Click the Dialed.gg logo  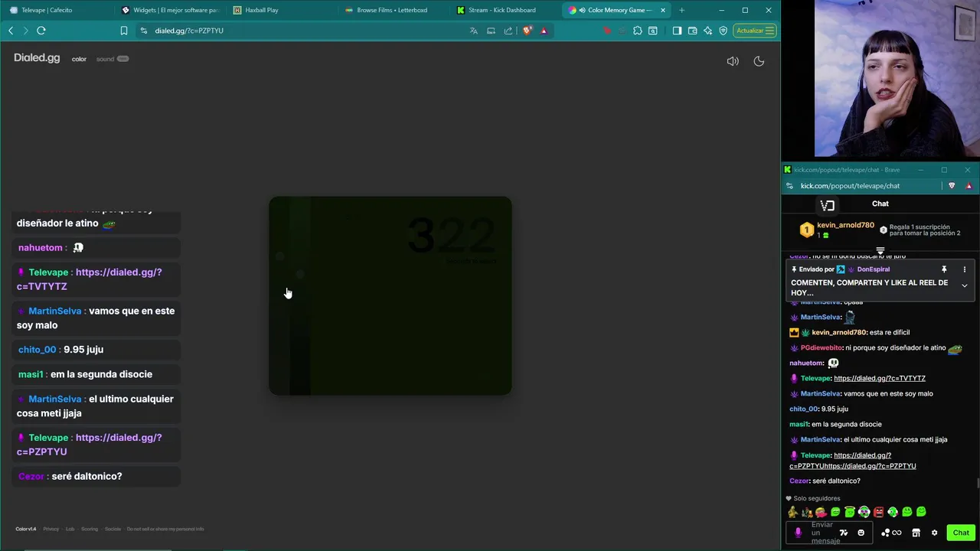pos(37,58)
